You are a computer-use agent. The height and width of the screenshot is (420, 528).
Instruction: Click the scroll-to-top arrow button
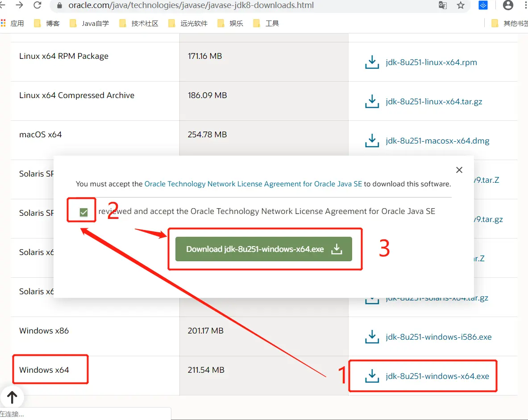click(x=12, y=397)
